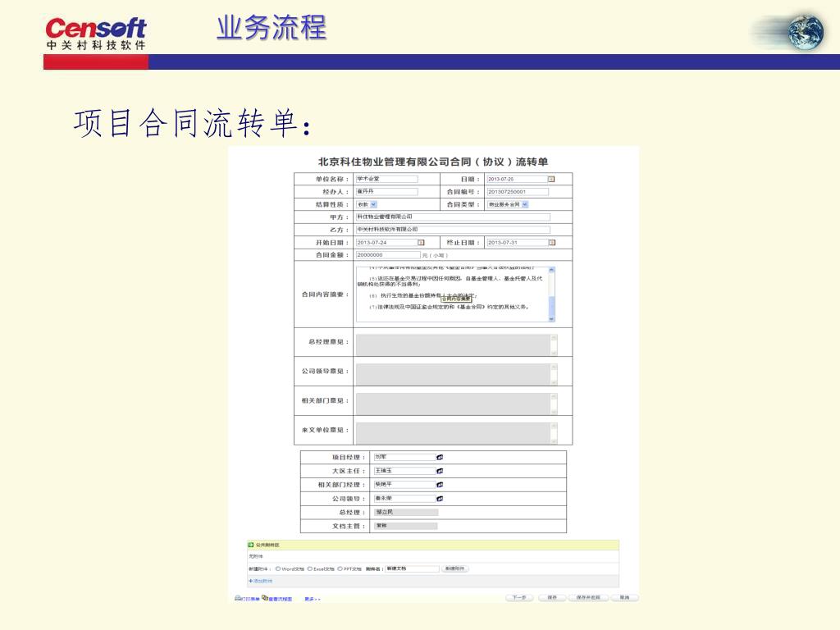Click the 查看流程图 link

pos(277,598)
